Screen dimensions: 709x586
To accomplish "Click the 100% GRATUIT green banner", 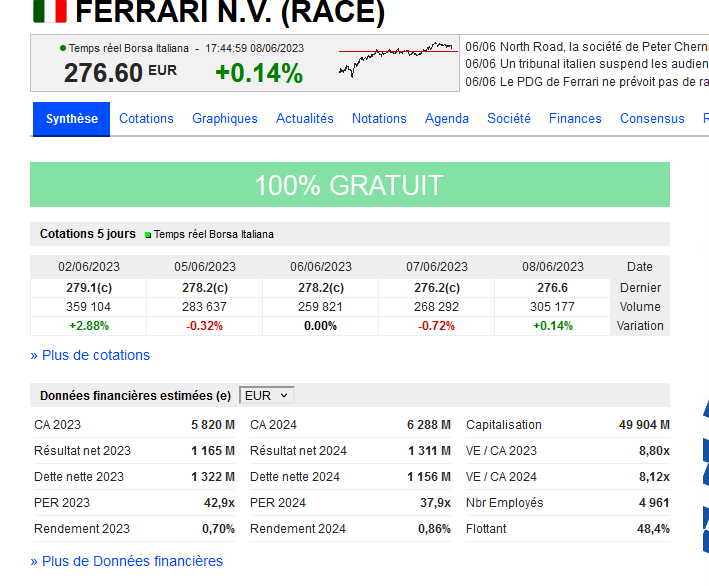I will click(x=350, y=184).
